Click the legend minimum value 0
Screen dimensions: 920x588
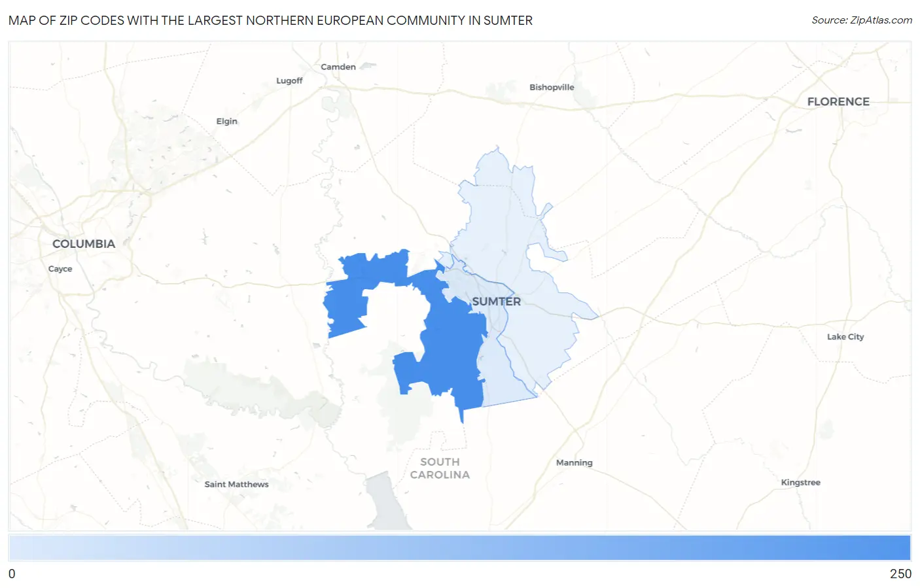(12, 574)
